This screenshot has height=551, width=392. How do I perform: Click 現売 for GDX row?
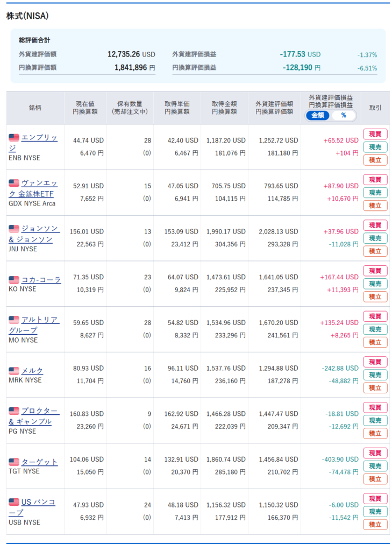(375, 193)
